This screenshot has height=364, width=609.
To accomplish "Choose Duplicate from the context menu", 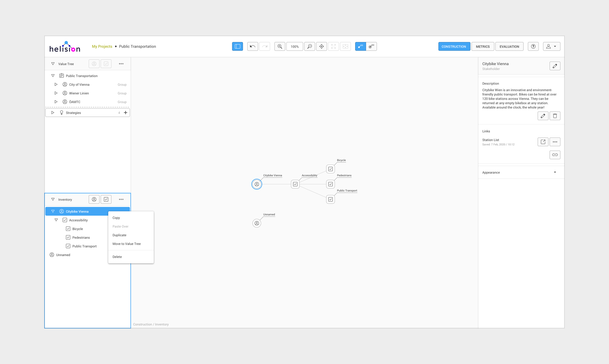I will coord(119,235).
